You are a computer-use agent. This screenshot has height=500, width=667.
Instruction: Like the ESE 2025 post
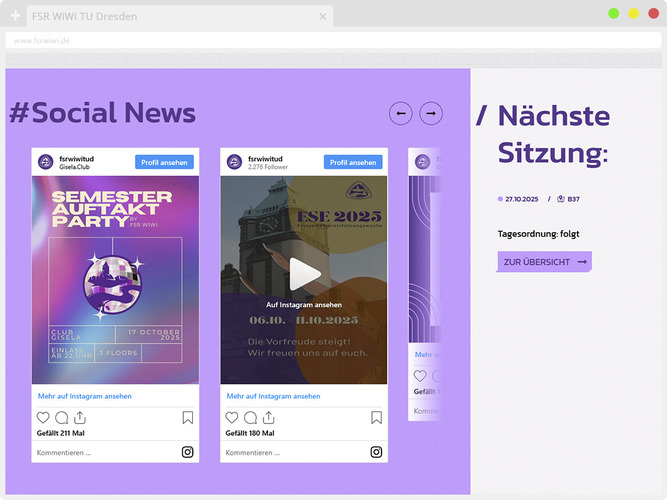pyautogui.click(x=232, y=417)
